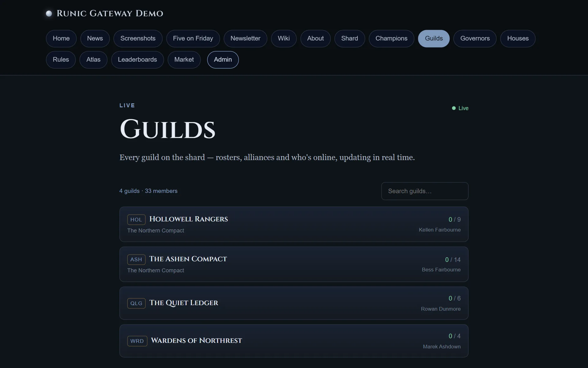The width and height of the screenshot is (588, 368).
Task: Click The Northern Compact under The Ashen Compact
Action: (156, 270)
